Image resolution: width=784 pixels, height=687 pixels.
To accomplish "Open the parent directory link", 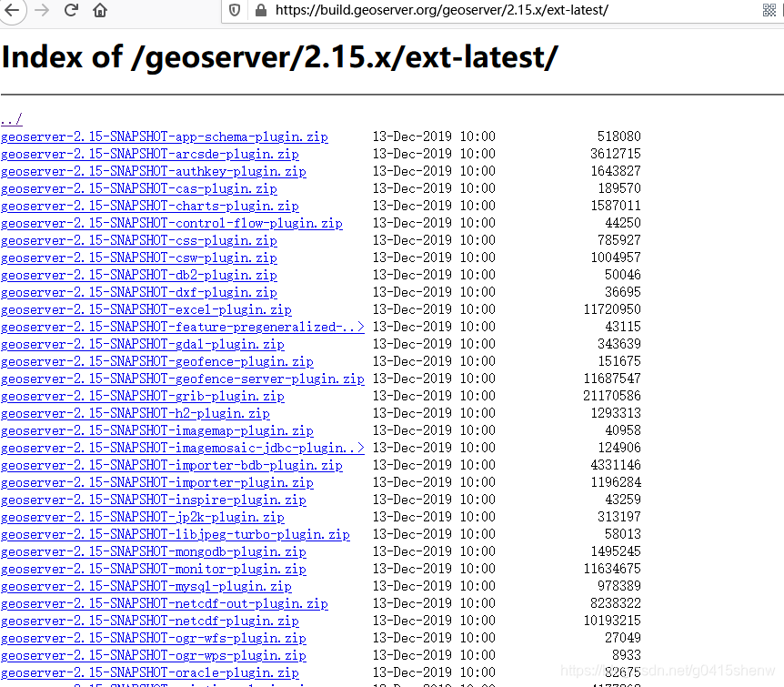I will [x=11, y=118].
